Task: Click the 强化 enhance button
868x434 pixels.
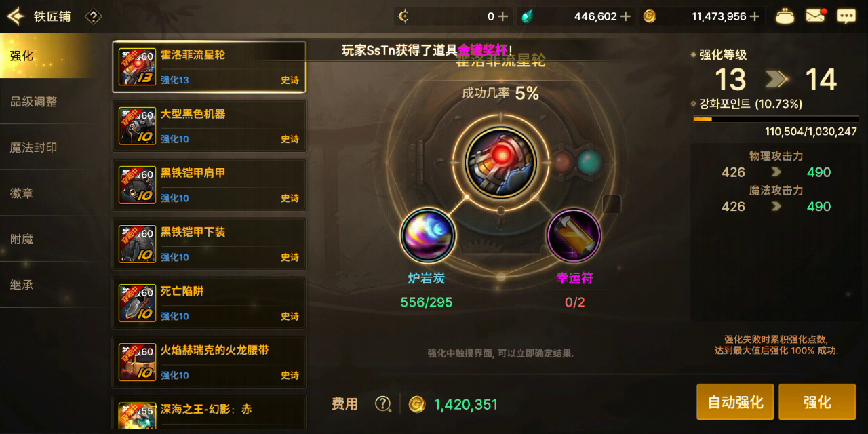Action: tap(816, 402)
